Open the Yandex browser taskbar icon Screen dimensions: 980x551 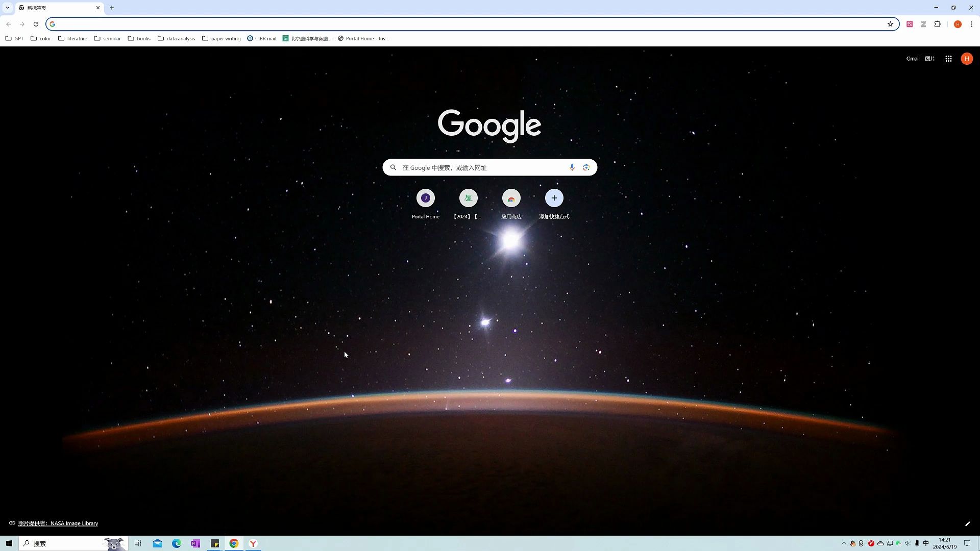[253, 543]
